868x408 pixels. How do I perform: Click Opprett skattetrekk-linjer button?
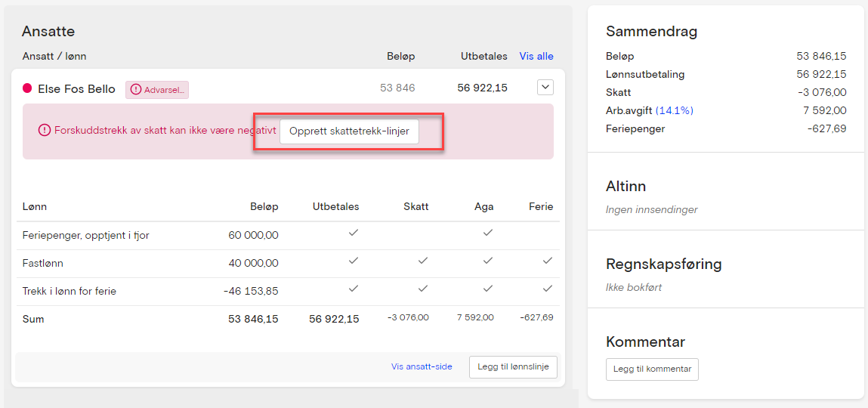tap(349, 131)
